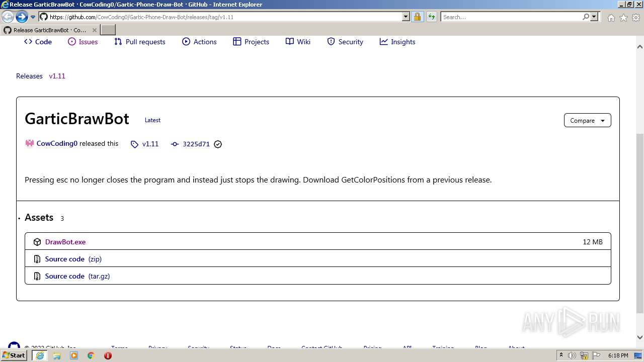
Task: Refresh the page
Action: coord(432,17)
